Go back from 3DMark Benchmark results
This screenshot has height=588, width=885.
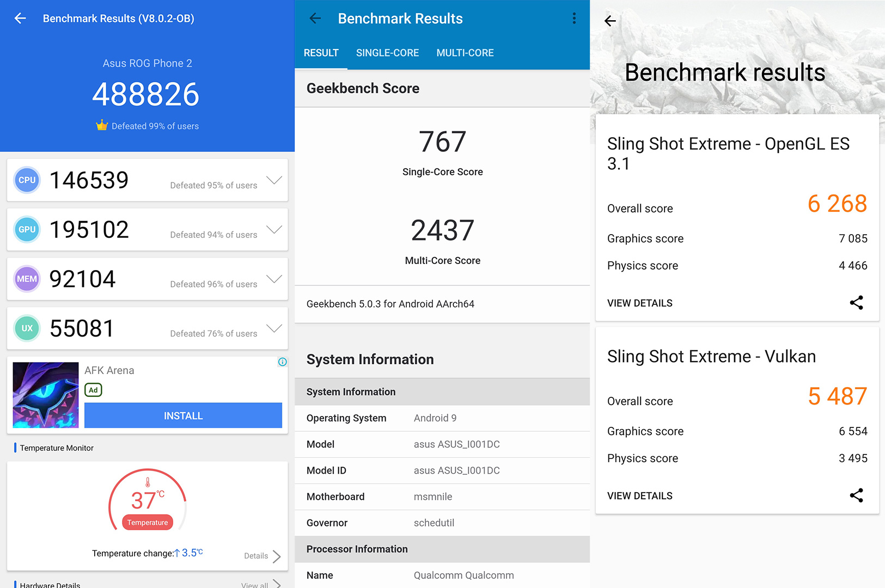610,21
